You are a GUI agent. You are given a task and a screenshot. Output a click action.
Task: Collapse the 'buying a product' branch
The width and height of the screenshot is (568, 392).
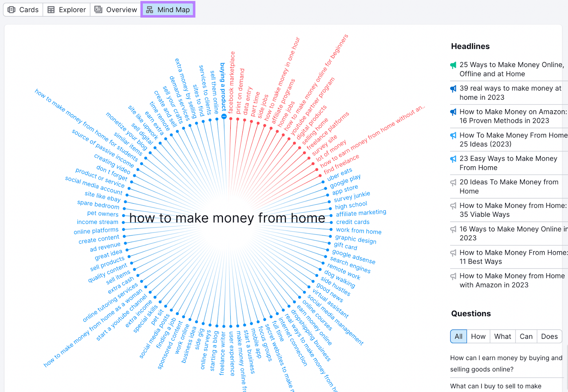coord(224,117)
